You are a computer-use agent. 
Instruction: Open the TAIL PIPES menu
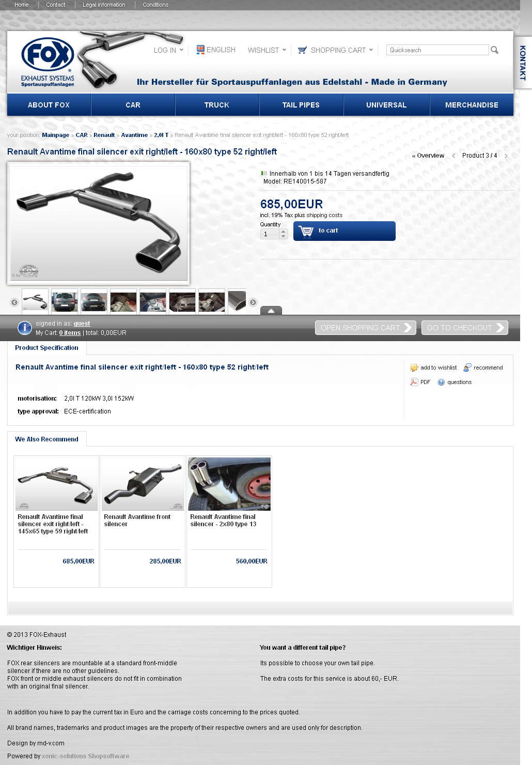[x=301, y=105]
